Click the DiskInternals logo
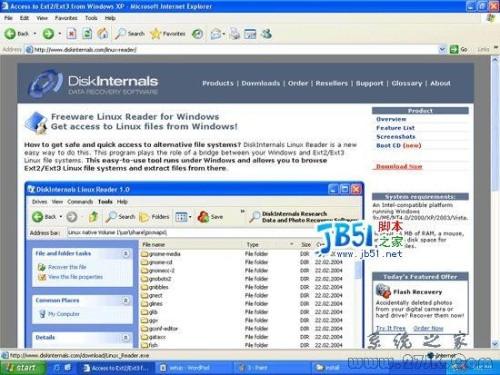Screen dimensions: 500x375 pyautogui.click(x=93, y=84)
